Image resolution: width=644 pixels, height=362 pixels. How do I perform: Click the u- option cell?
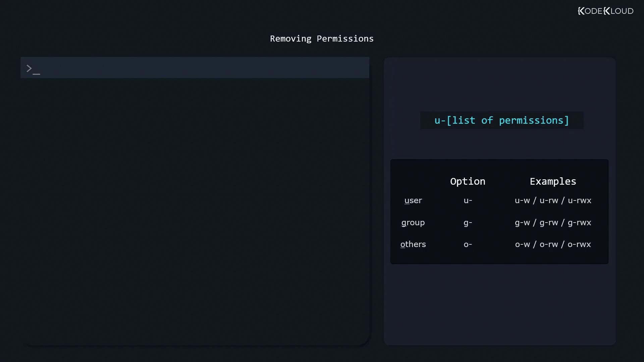(x=468, y=200)
